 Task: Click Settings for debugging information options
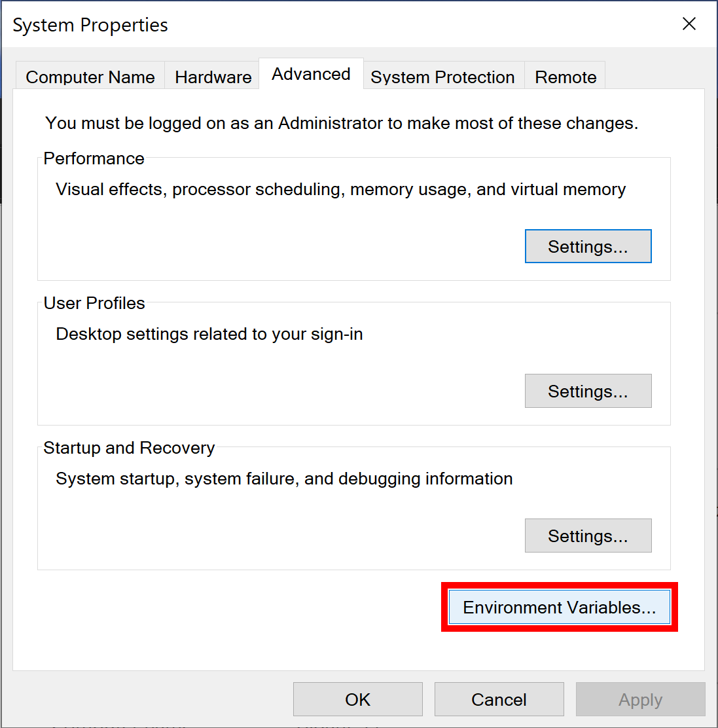coord(587,536)
